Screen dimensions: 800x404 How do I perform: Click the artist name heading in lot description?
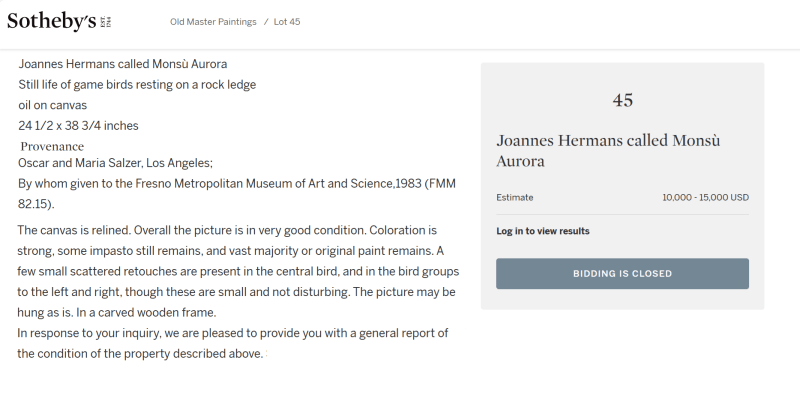[x=122, y=65]
